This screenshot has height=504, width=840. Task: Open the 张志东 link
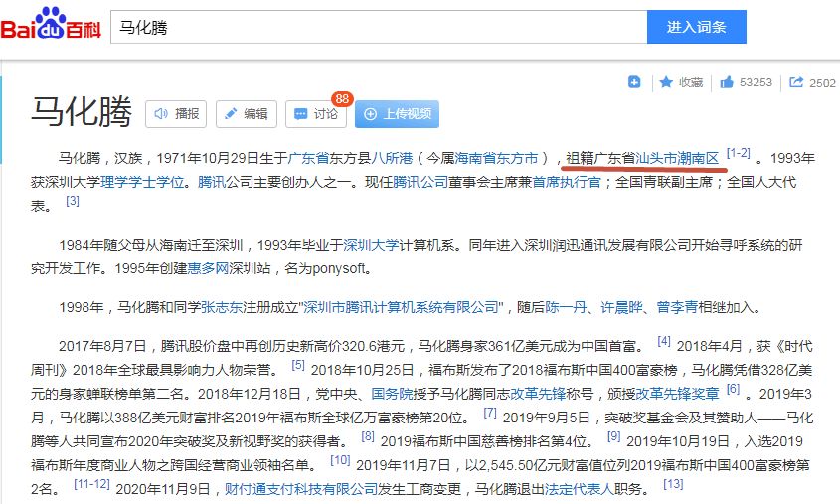point(222,307)
